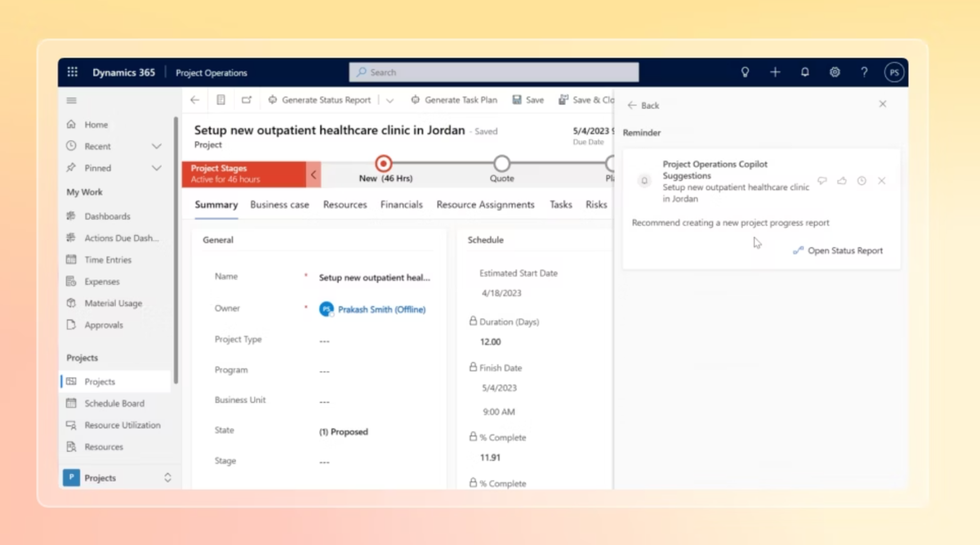
Task: Click the Project Stages red header
Action: pyautogui.click(x=244, y=174)
